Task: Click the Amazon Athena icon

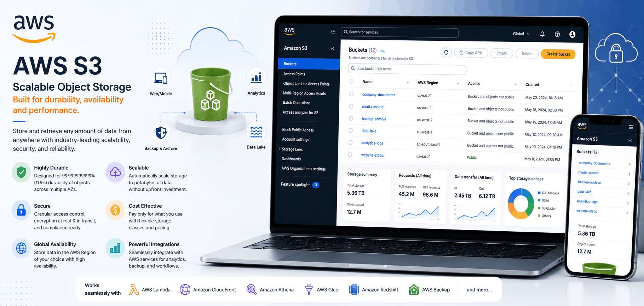Action: click(x=252, y=290)
